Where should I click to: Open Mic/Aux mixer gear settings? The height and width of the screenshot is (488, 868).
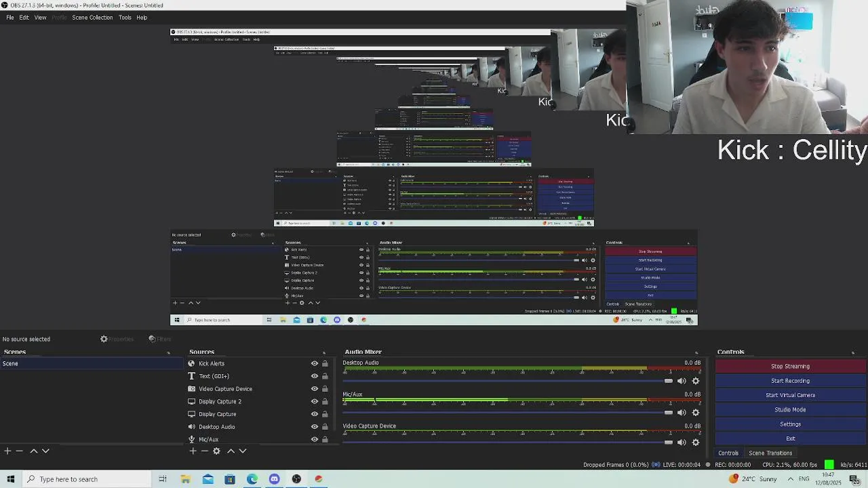tap(696, 412)
